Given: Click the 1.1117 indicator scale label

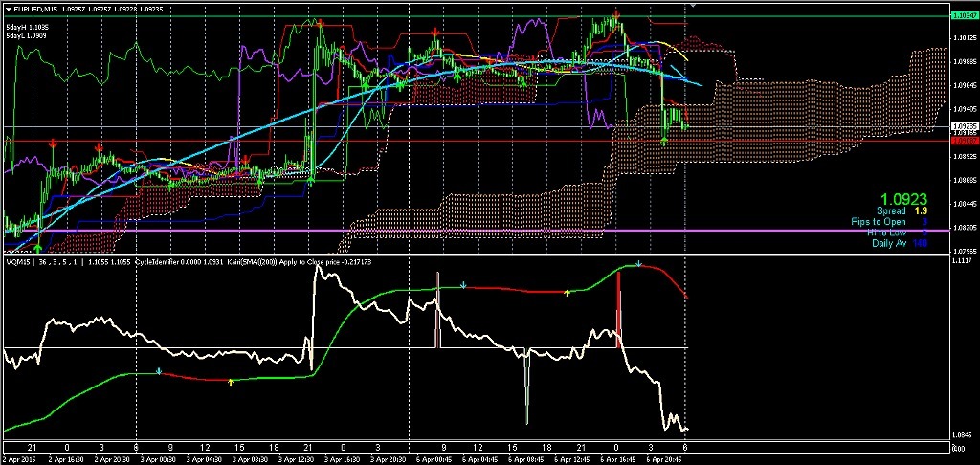Looking at the screenshot, I should [963, 260].
